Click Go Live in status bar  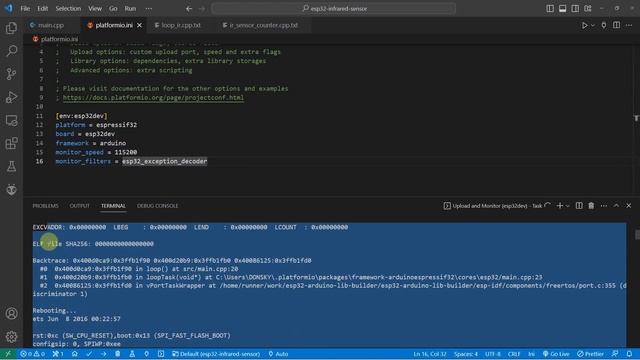(556, 354)
